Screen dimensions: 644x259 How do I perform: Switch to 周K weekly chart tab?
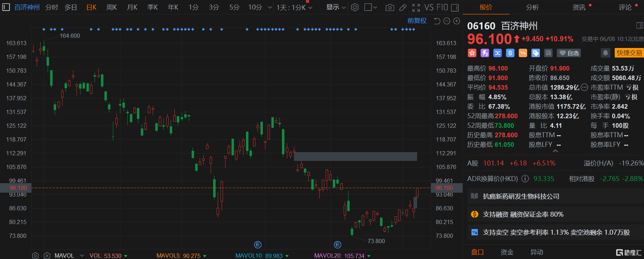(112, 7)
